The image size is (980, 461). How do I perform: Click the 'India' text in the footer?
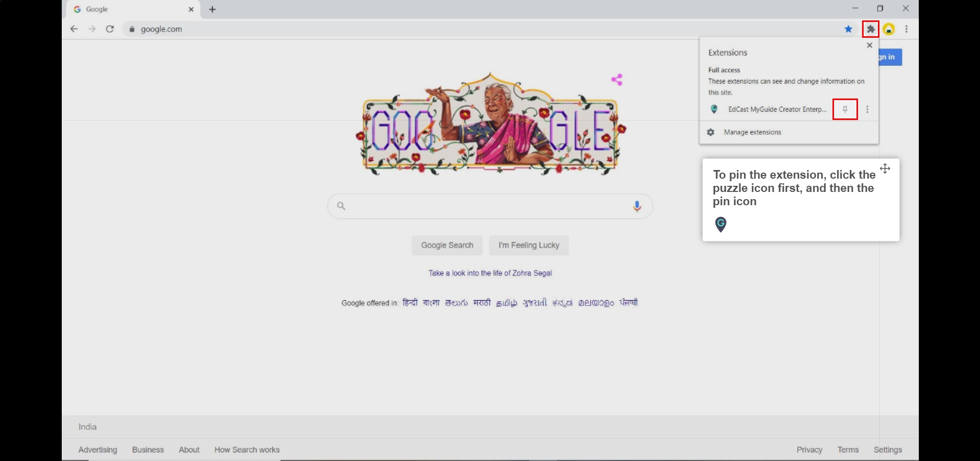[x=87, y=427]
